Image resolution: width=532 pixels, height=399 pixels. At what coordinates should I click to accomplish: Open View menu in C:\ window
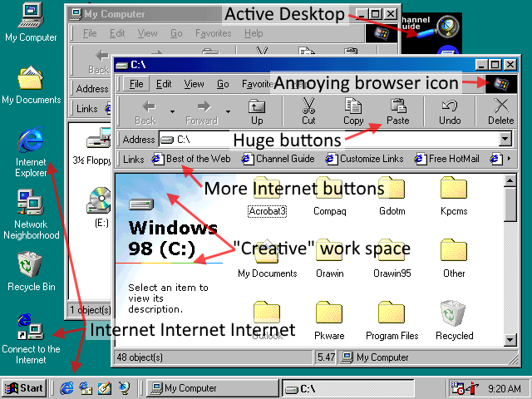(194, 84)
